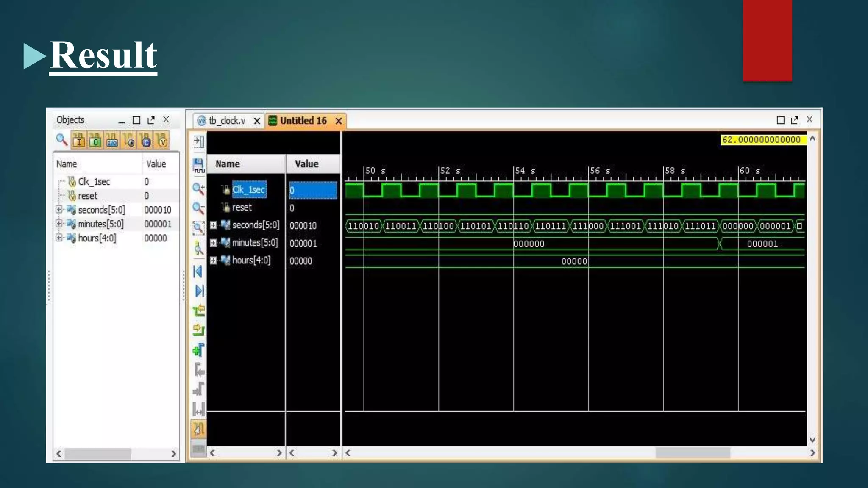Viewport: 868px width, 488px height.
Task: Select seconds[5:0] in the Objects panel
Action: [x=101, y=210]
